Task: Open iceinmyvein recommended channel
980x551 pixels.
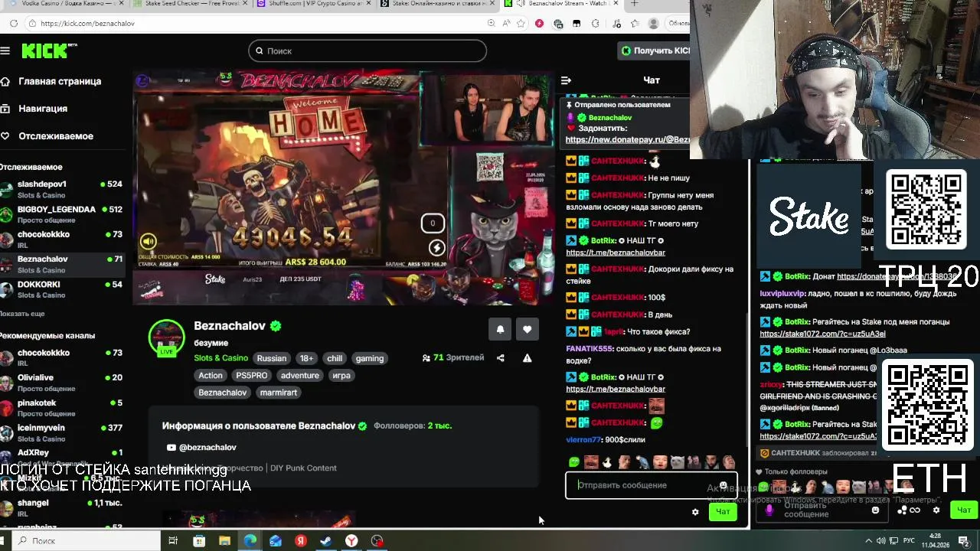Action: 61,432
